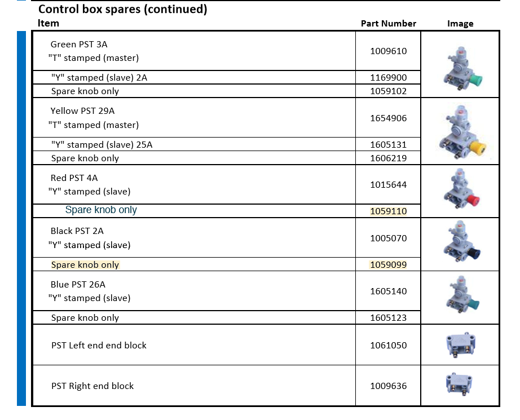Click highlighted 'Spare knob only' under Black PST

(85, 265)
